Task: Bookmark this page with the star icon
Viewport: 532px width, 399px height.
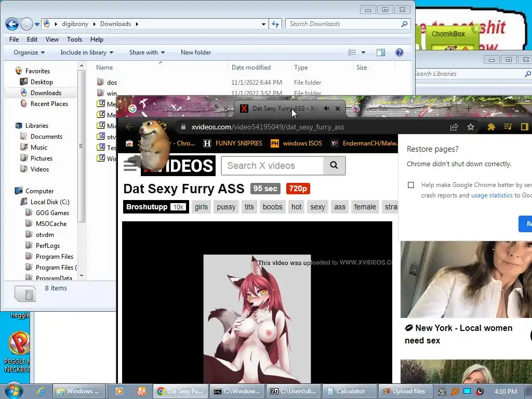Action: (x=470, y=127)
